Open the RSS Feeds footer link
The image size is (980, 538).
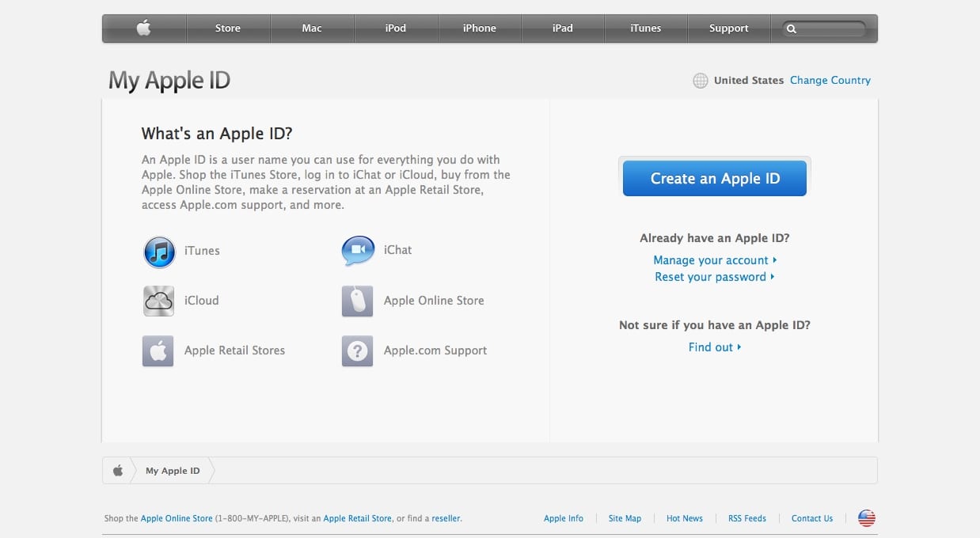[747, 519]
